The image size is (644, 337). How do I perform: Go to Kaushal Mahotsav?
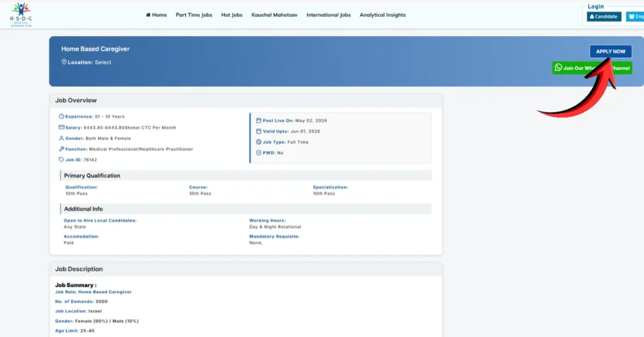[274, 15]
